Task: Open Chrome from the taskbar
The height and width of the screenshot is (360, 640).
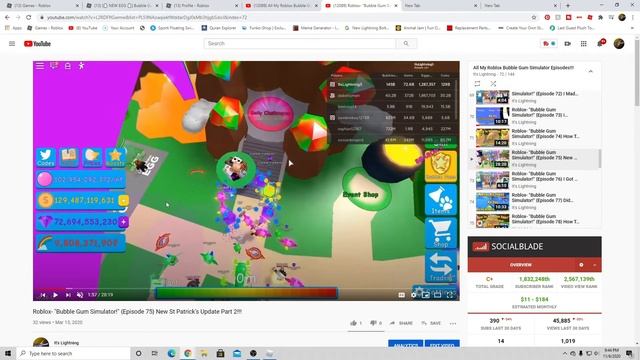Action: coord(188,353)
